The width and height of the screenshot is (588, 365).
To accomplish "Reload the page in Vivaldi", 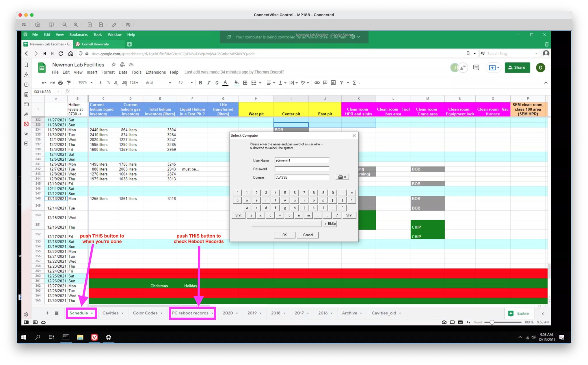I will point(61,54).
